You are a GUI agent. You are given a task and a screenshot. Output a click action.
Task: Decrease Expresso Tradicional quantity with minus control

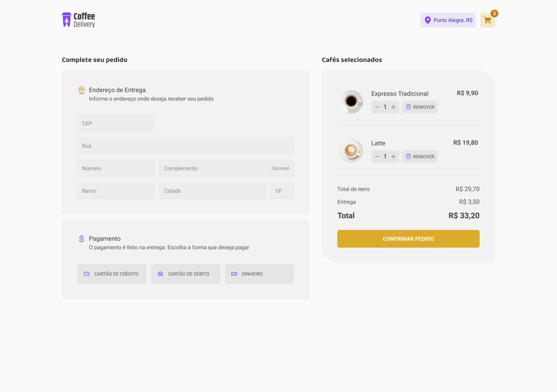point(377,107)
